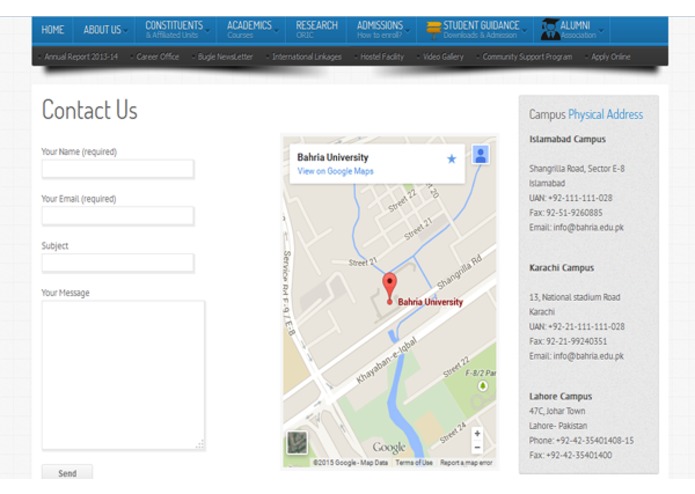Click Report a map error link
The width and height of the screenshot is (695, 494).
pyautogui.click(x=466, y=463)
